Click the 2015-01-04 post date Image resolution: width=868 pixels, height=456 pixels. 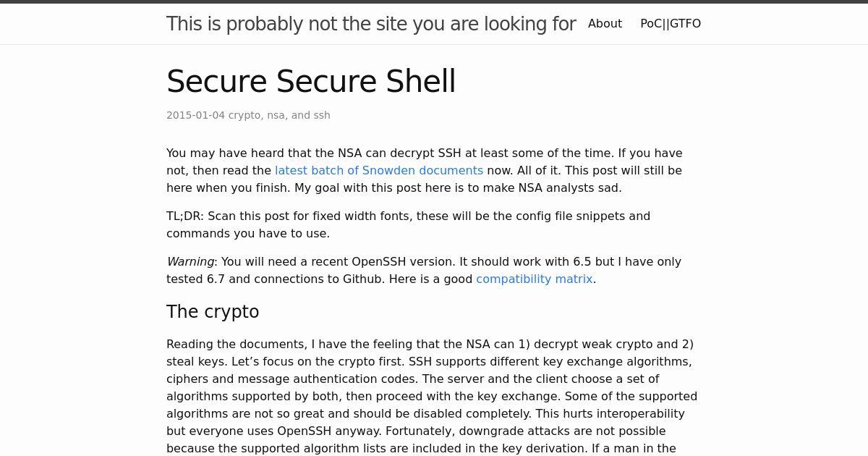[195, 115]
